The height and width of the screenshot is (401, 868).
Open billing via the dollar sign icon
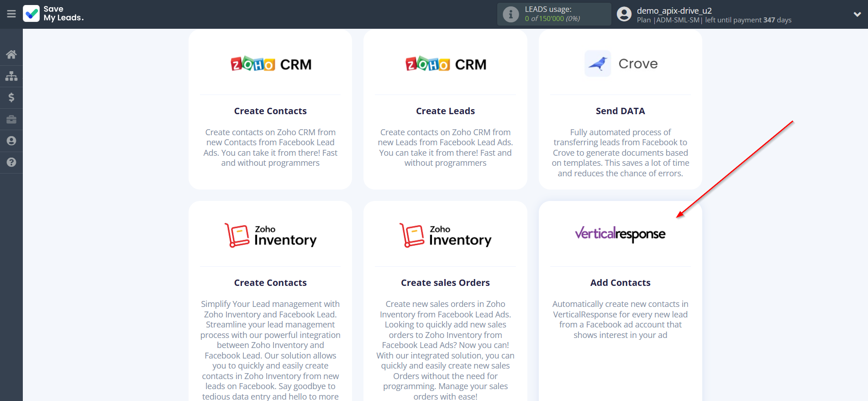11,97
